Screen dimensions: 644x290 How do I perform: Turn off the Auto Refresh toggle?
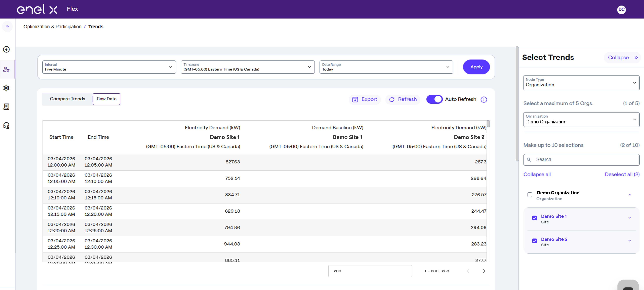[x=434, y=99]
